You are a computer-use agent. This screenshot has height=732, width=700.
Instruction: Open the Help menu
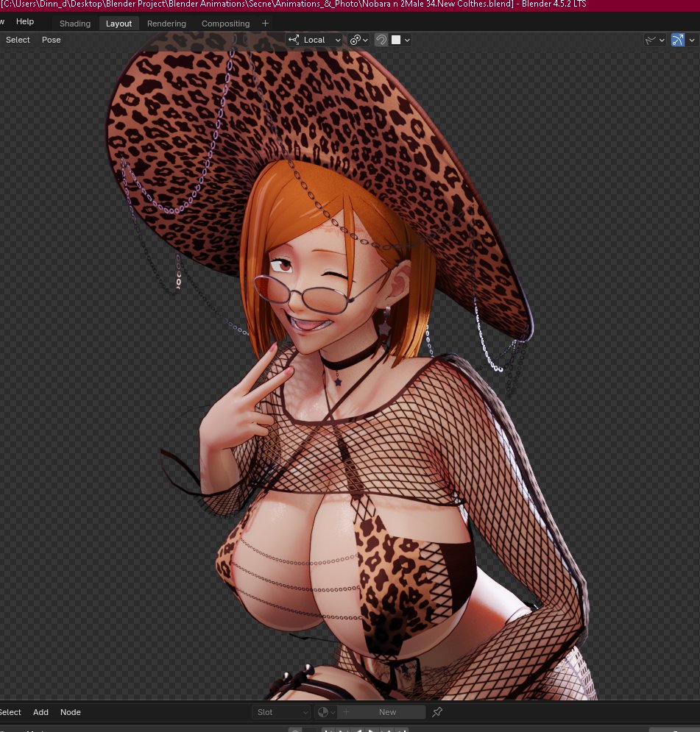point(25,21)
